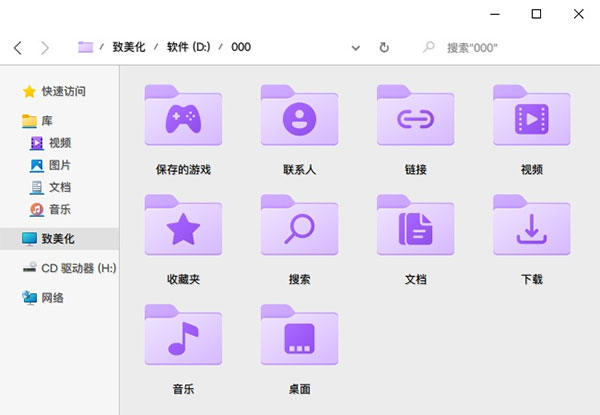
Task: Expand the address bar history dropdown
Action: click(x=355, y=47)
